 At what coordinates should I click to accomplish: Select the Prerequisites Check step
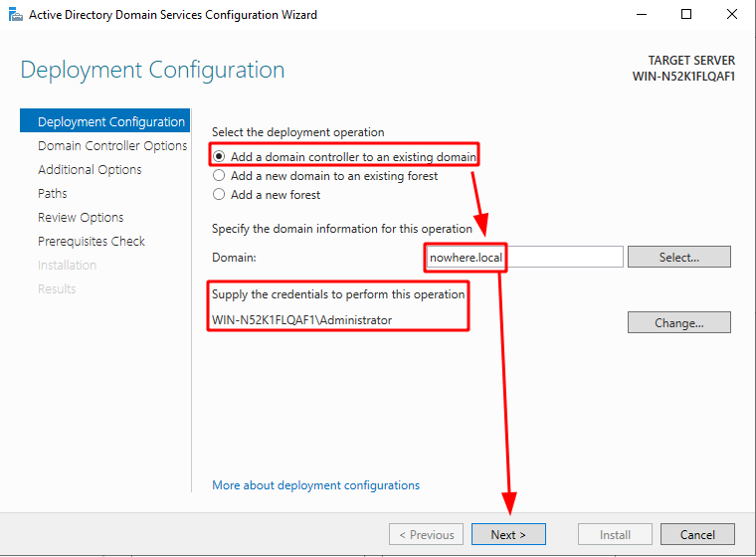(x=92, y=241)
